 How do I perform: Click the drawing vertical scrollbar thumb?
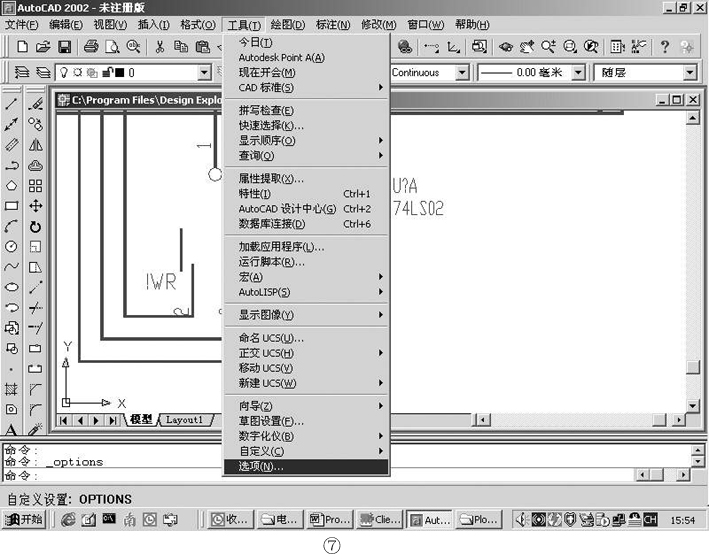coord(693,367)
